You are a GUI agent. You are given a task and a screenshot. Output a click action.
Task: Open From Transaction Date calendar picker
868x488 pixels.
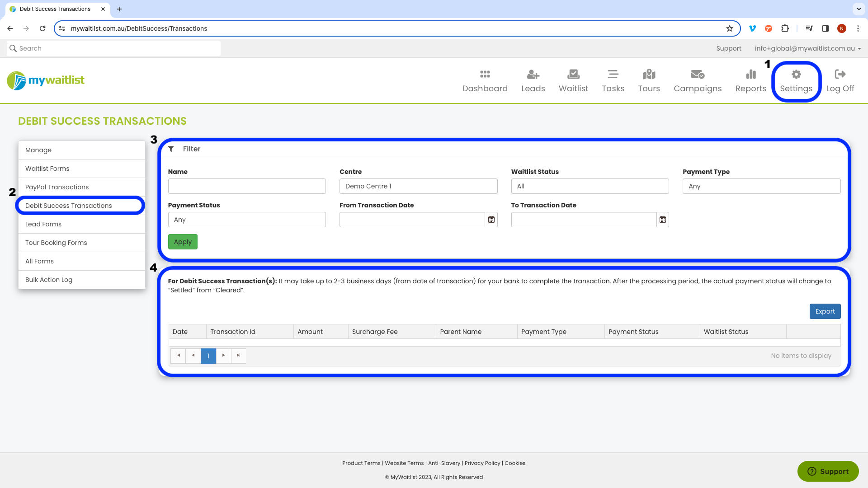[x=491, y=220]
